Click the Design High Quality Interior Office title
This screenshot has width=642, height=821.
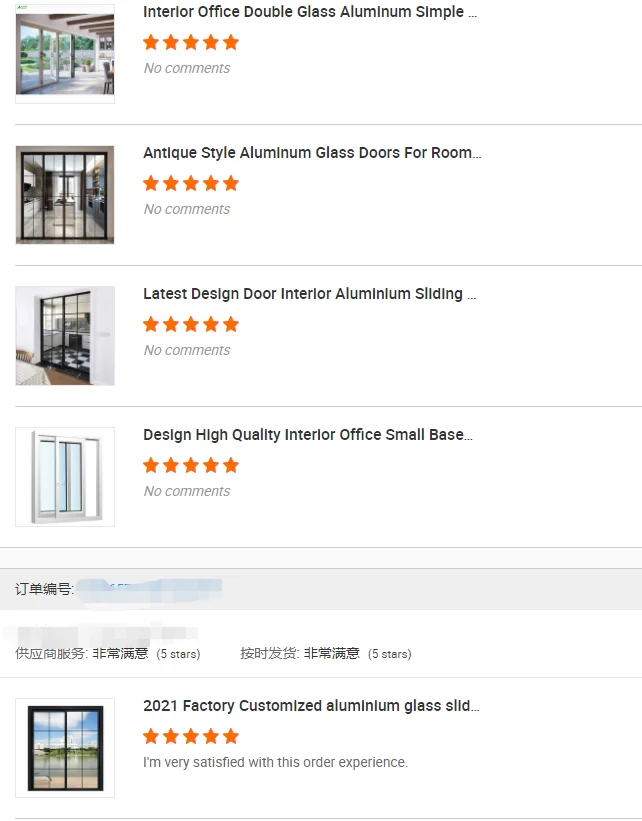[308, 435]
